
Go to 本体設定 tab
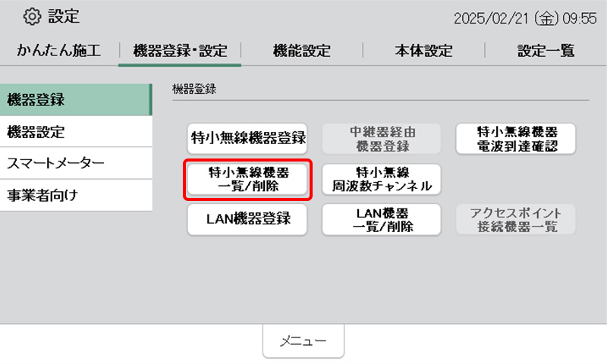424,51
